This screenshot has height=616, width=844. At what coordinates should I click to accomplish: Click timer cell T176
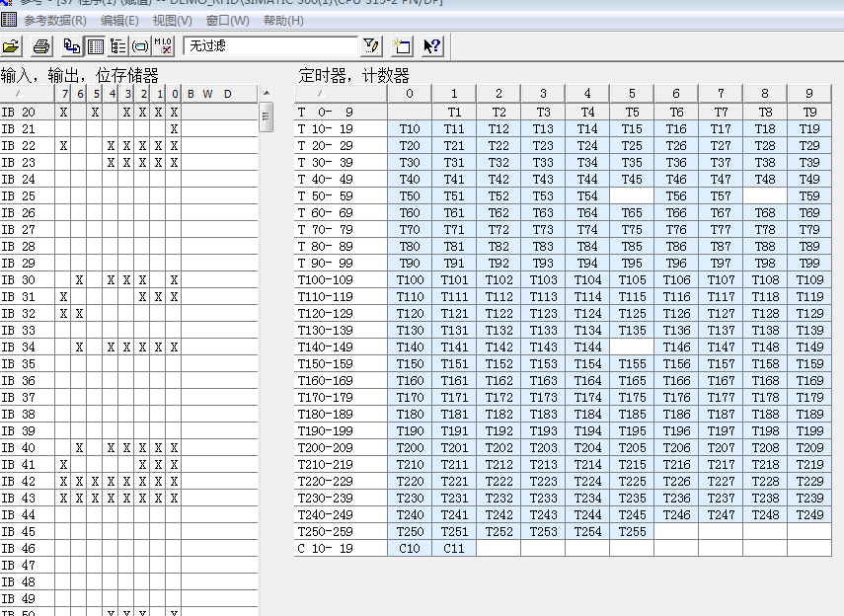click(x=676, y=398)
